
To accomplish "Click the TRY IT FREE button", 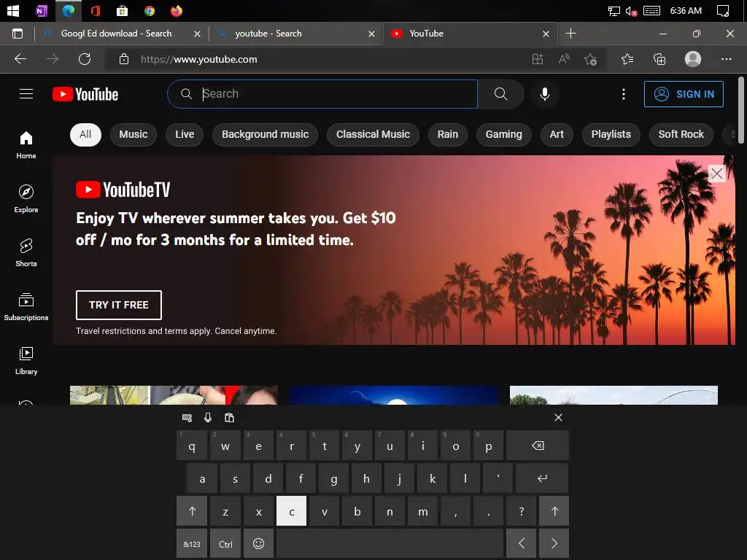I will pos(119,305).
